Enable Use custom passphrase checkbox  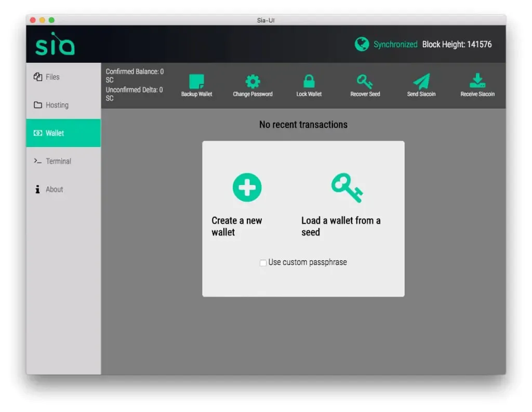pyautogui.click(x=263, y=263)
